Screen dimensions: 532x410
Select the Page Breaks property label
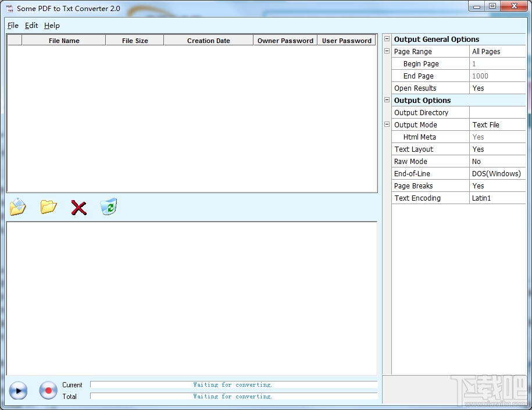[413, 186]
